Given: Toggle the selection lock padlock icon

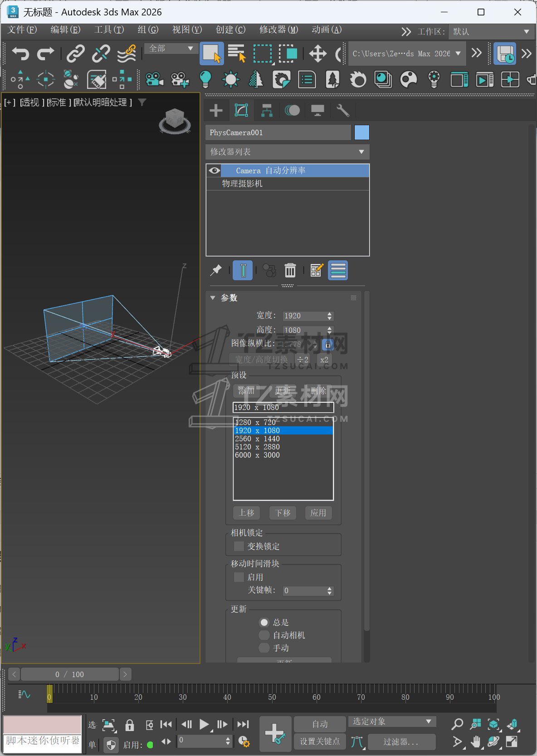Looking at the screenshot, I should 130,725.
